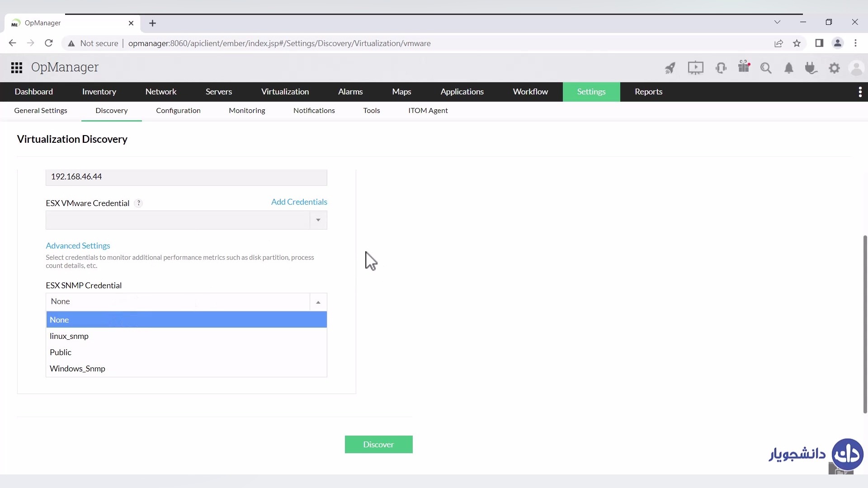Screen dimensions: 868x488
Task: Click the page vertical scrollbar
Action: tap(865, 323)
